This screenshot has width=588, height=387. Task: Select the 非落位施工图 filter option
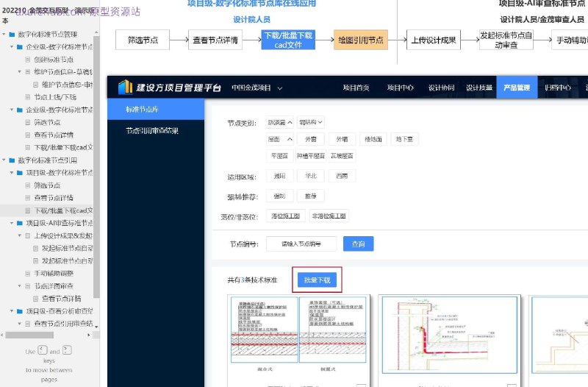(x=329, y=216)
